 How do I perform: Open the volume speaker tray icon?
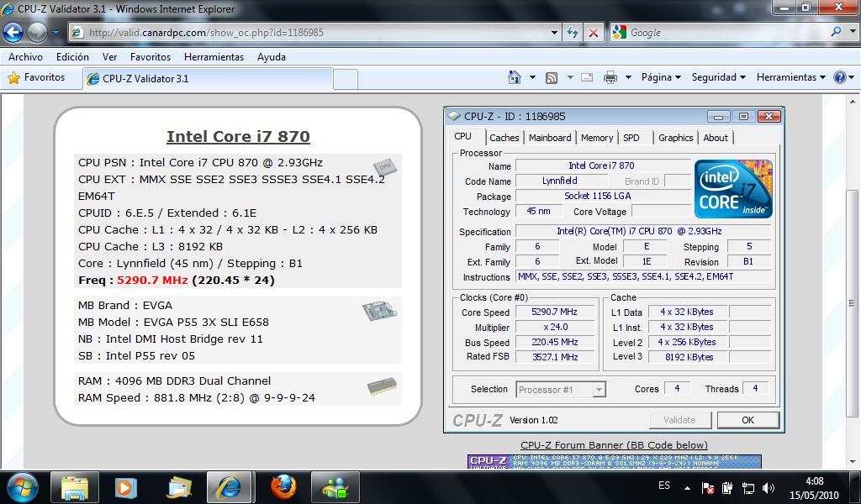pos(769,487)
